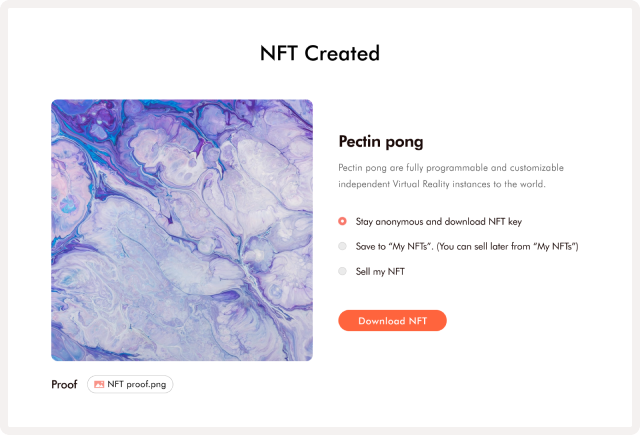Select Stay anonymous radio button

coord(342,221)
